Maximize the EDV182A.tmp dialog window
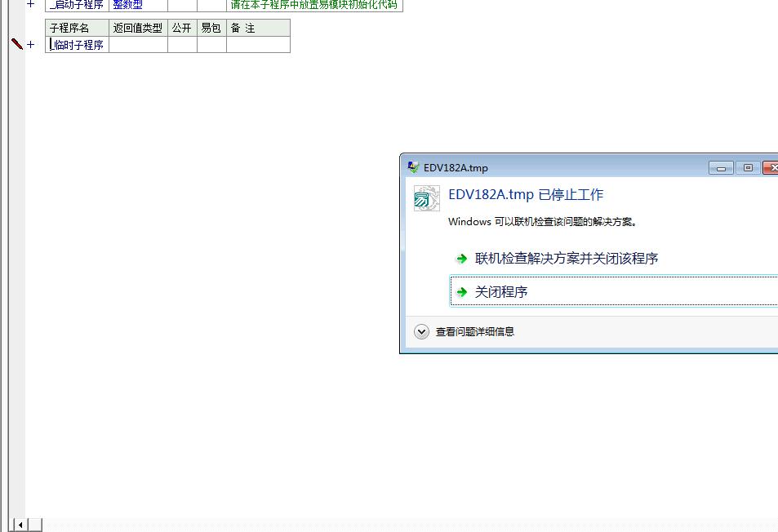The width and height of the screenshot is (778, 532). pos(747,168)
